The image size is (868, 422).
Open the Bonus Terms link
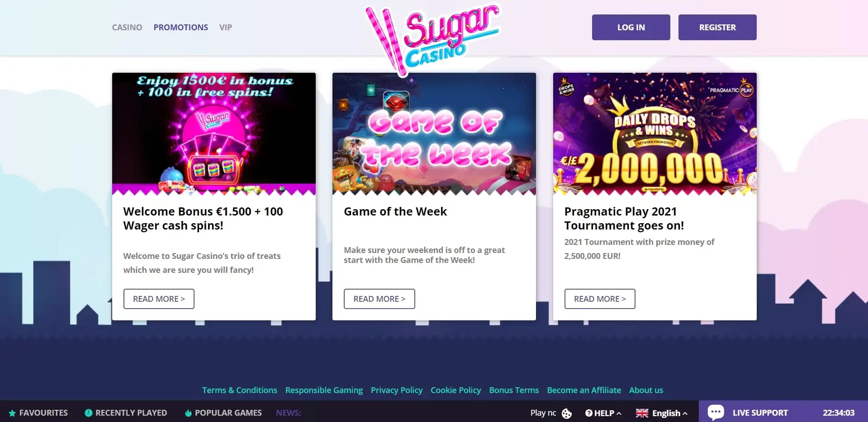[x=514, y=390]
